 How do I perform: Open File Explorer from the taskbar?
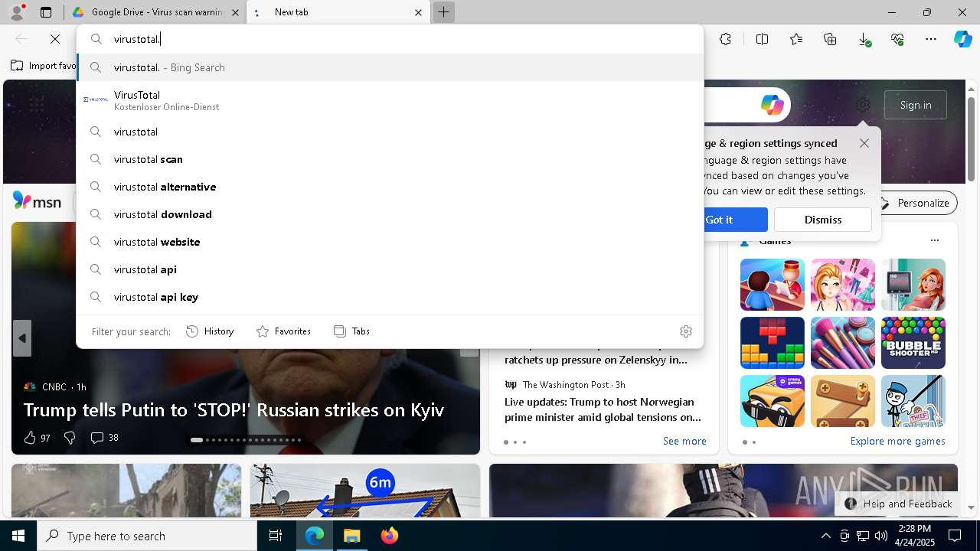pyautogui.click(x=352, y=536)
